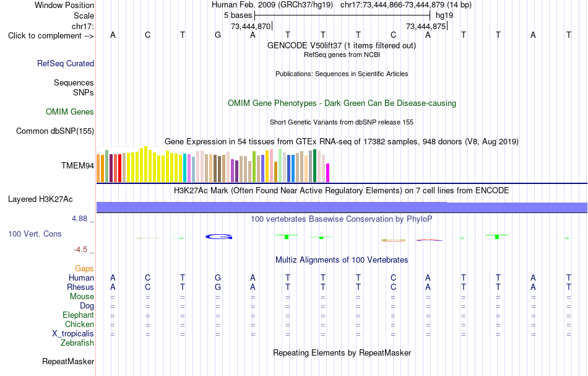Click the horizontal scale bar line
The image size is (588, 376).
point(342,15)
